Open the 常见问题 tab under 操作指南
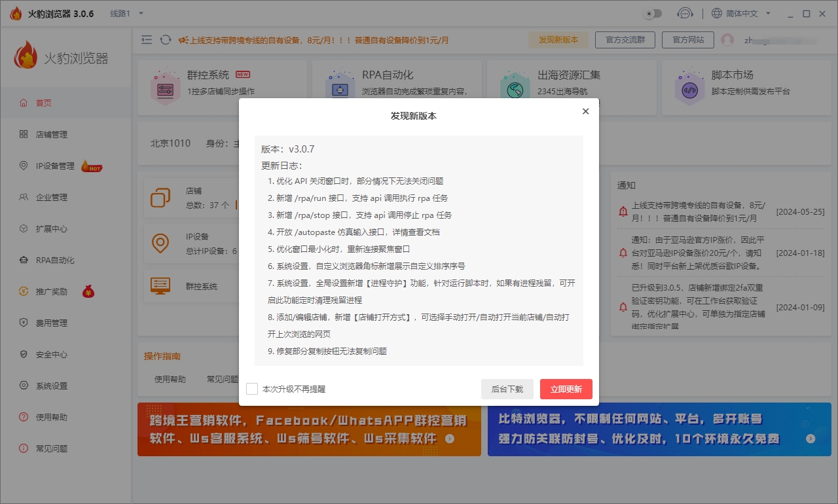This screenshot has width=838, height=504. click(222, 379)
